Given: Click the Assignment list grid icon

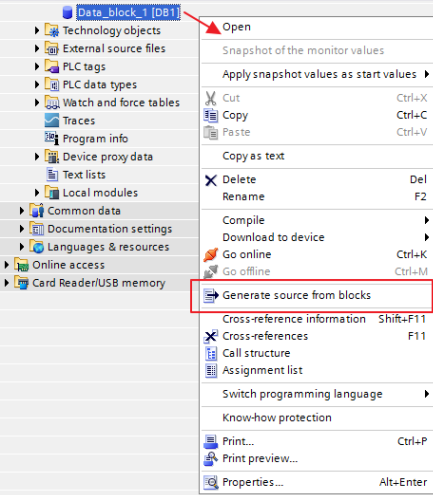Looking at the screenshot, I should click(x=211, y=370).
